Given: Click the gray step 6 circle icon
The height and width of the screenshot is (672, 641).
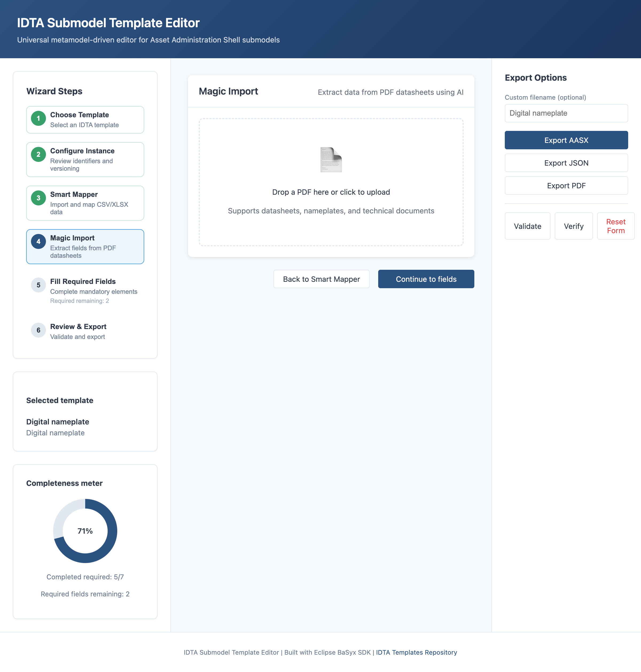Looking at the screenshot, I should tap(38, 330).
